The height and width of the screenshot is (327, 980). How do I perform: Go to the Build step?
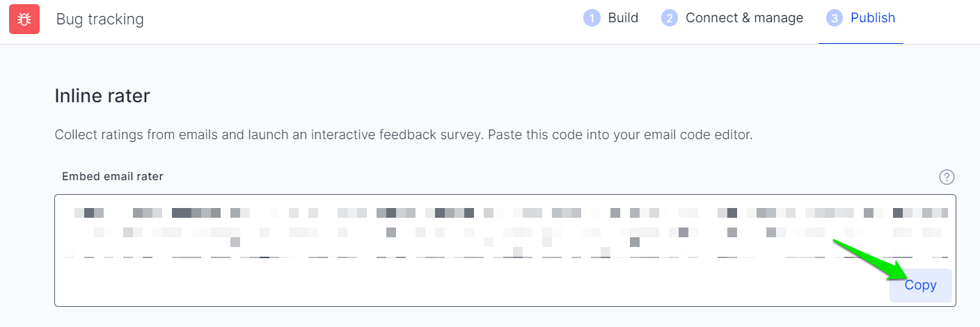coord(623,18)
